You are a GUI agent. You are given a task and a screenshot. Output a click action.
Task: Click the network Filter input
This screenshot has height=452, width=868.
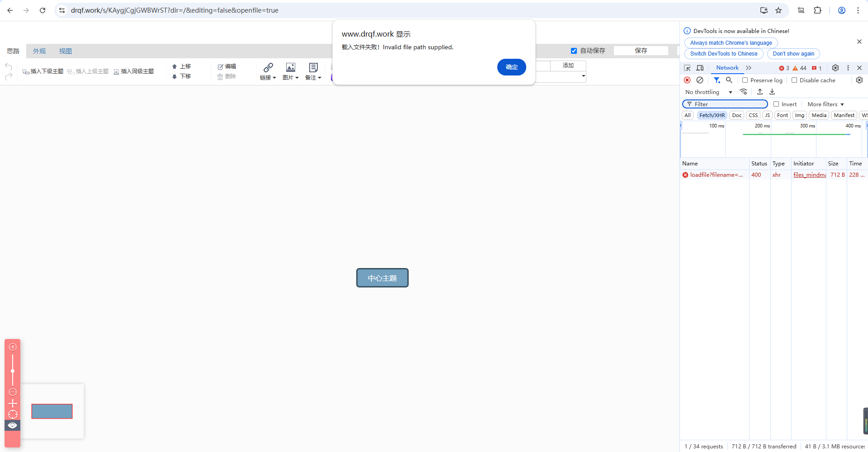[x=725, y=104]
